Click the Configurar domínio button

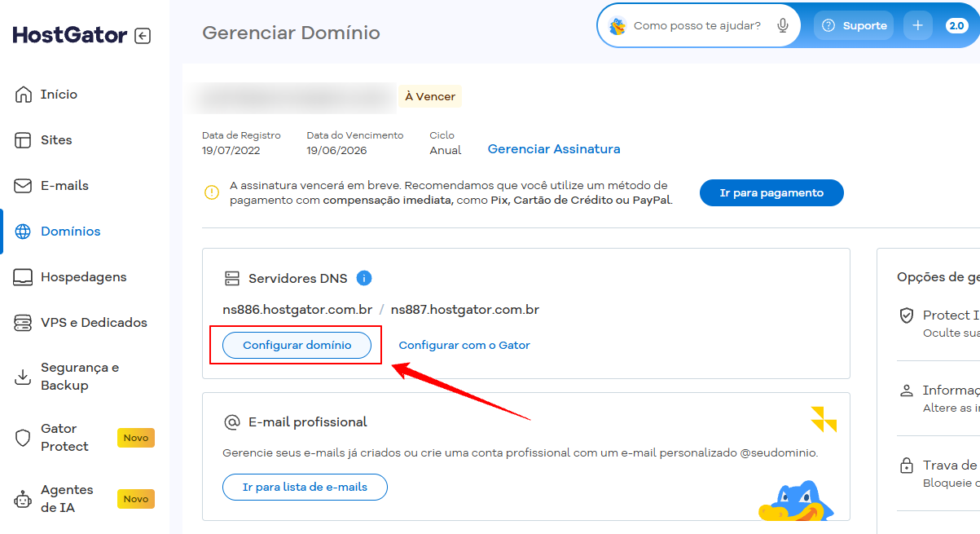[x=297, y=345]
